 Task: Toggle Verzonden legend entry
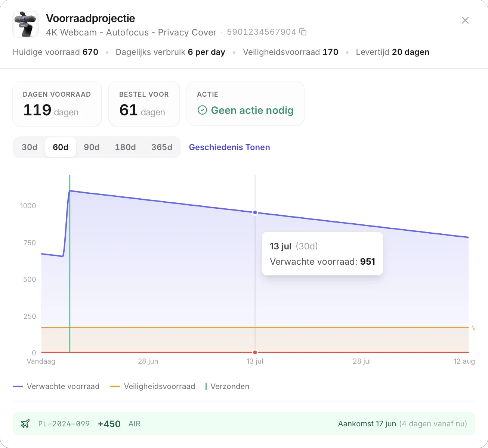point(227,386)
